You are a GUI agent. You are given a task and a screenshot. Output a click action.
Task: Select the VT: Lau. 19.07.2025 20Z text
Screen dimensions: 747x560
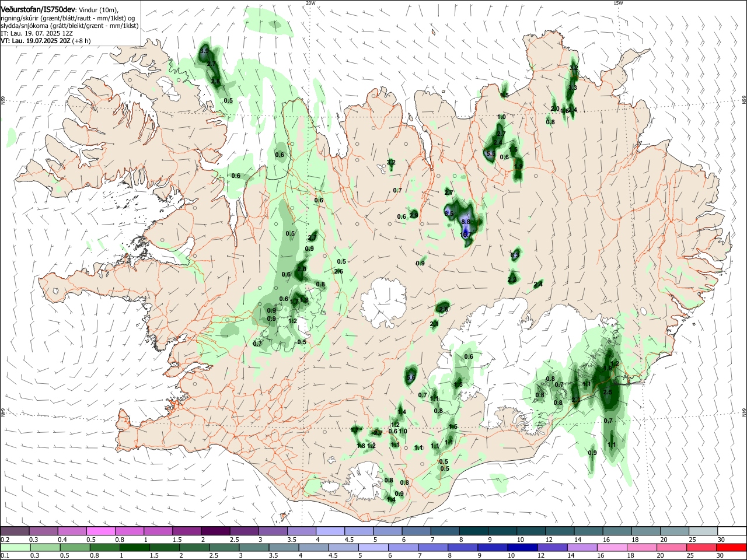pos(35,41)
